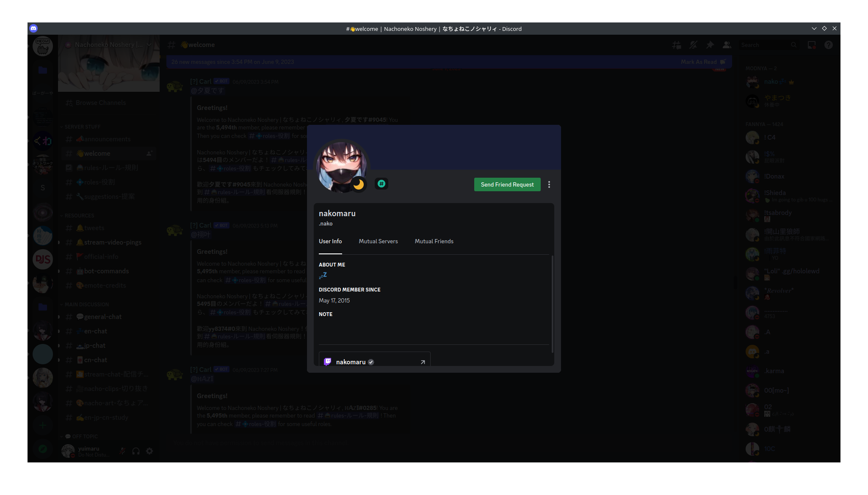Toggle channel notification bell mute
The image size is (868, 495).
693,45
